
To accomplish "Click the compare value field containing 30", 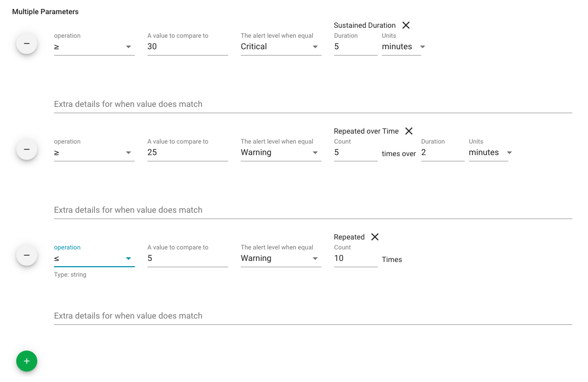I will coord(187,47).
